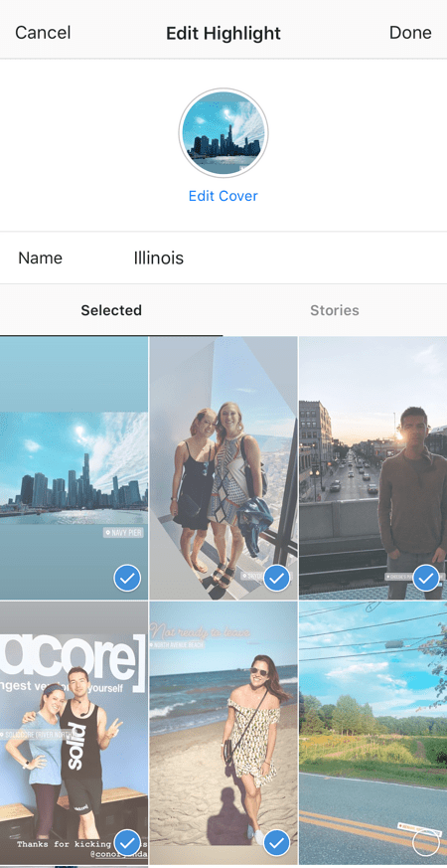Open the Solidcore gym photo thumbnail

74,734
